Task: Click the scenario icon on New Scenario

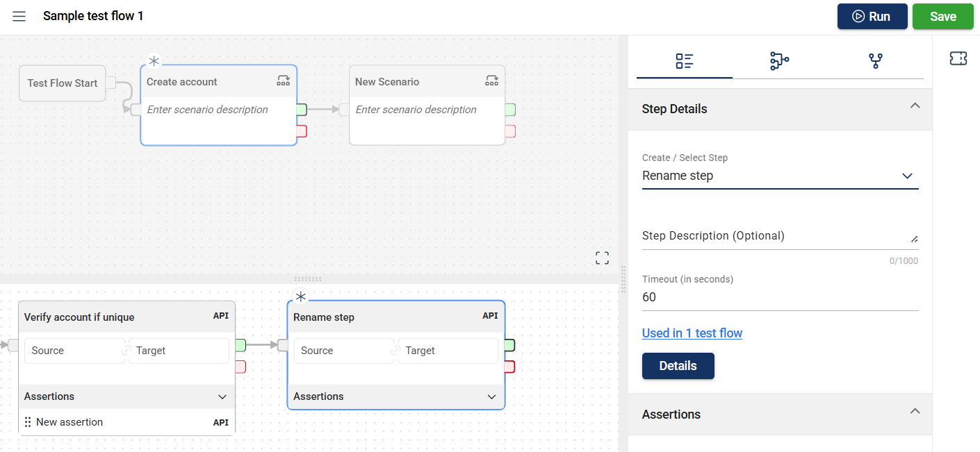Action: point(491,81)
